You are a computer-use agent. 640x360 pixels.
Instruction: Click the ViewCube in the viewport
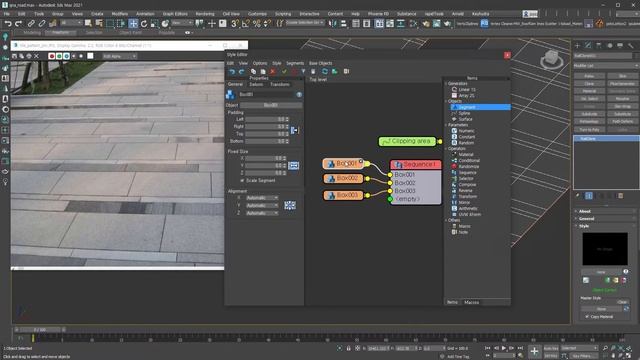pos(551,60)
